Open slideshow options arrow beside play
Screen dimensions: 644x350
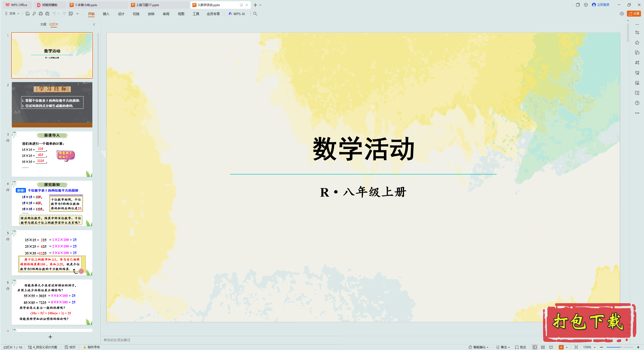(567, 347)
